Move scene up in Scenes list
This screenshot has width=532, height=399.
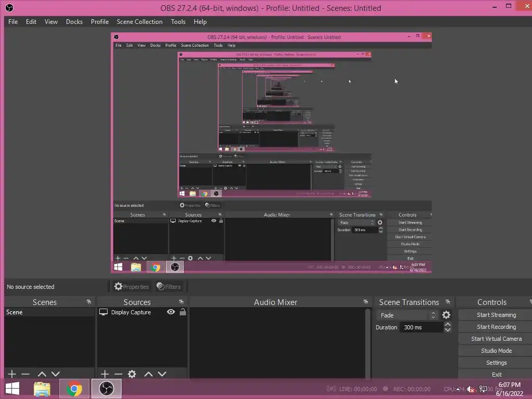click(42, 374)
